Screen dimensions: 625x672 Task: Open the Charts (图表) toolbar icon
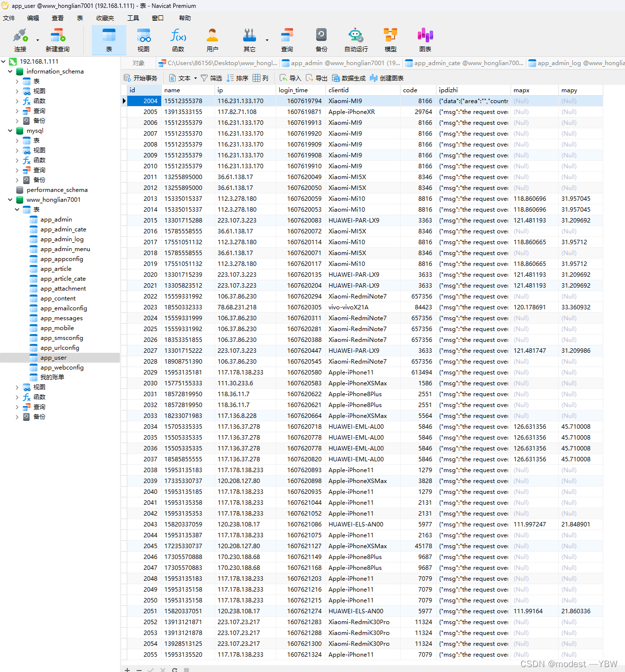[425, 40]
